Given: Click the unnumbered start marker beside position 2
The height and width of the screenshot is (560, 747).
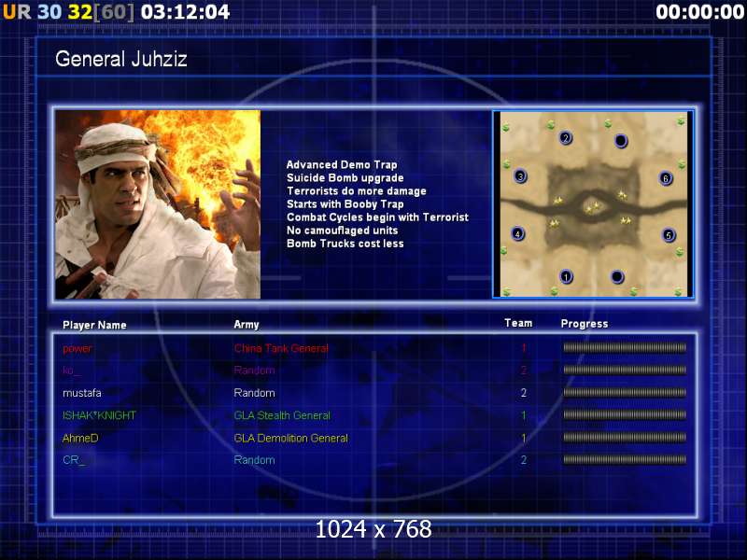Looking at the screenshot, I should point(621,141).
